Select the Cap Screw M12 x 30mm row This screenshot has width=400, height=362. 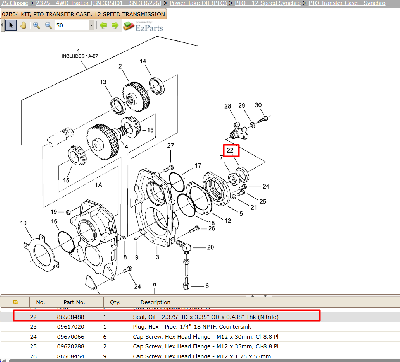pyautogui.click(x=200, y=337)
